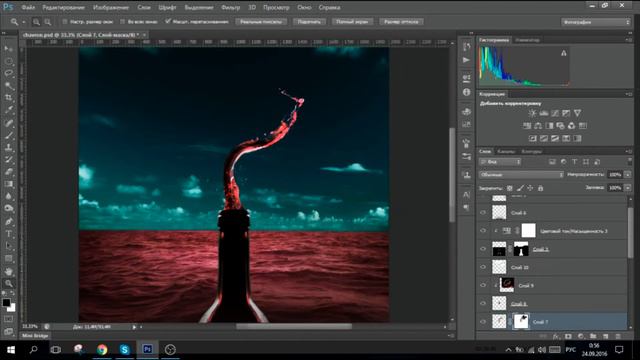Image resolution: width=640 pixels, height=360 pixels.
Task: Add an Invert adjustment layer
Action: pyautogui.click(x=533, y=138)
